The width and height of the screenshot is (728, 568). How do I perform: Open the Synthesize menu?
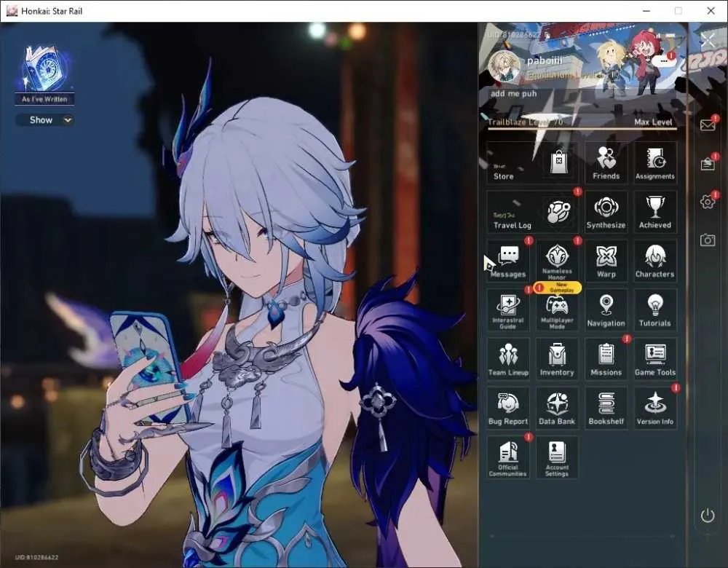pyautogui.click(x=606, y=212)
